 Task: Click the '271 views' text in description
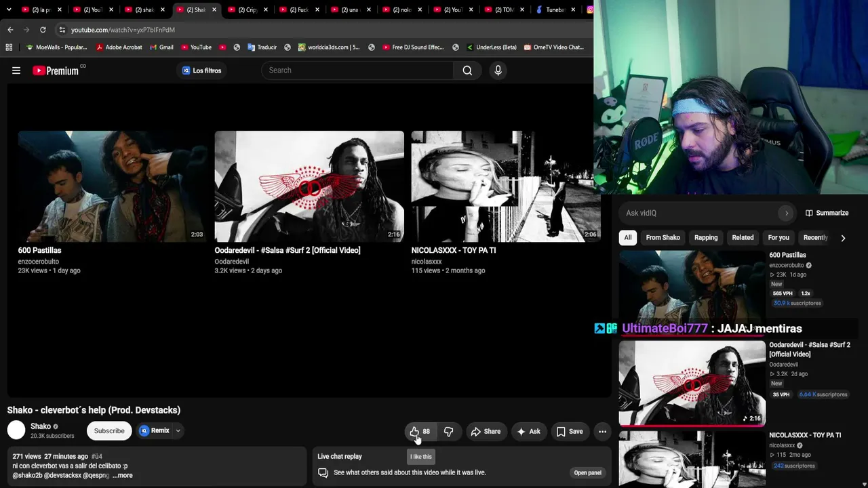point(26,457)
